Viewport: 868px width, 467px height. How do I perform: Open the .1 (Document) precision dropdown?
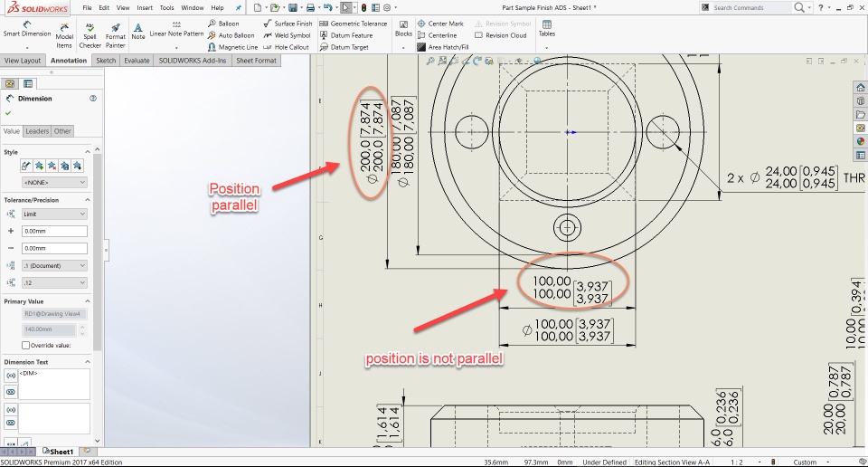(54, 265)
